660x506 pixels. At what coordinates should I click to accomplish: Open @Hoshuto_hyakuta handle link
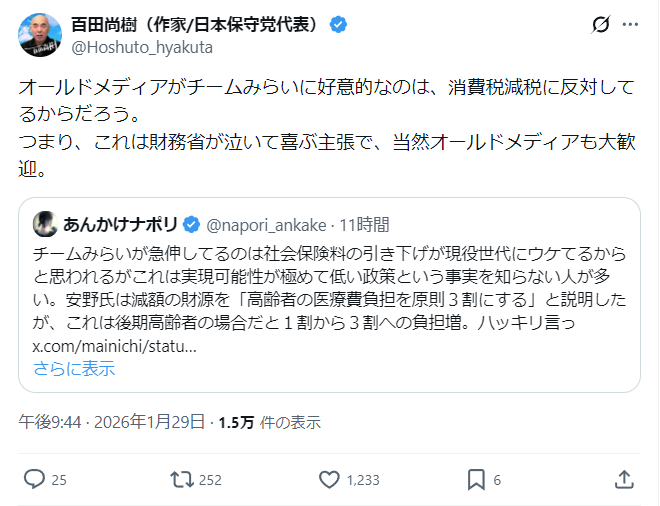141,47
